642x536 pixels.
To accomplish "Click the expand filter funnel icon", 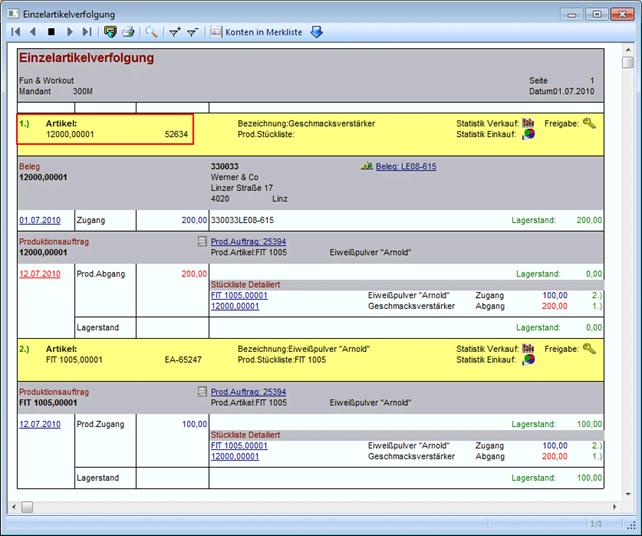I will click(174, 32).
